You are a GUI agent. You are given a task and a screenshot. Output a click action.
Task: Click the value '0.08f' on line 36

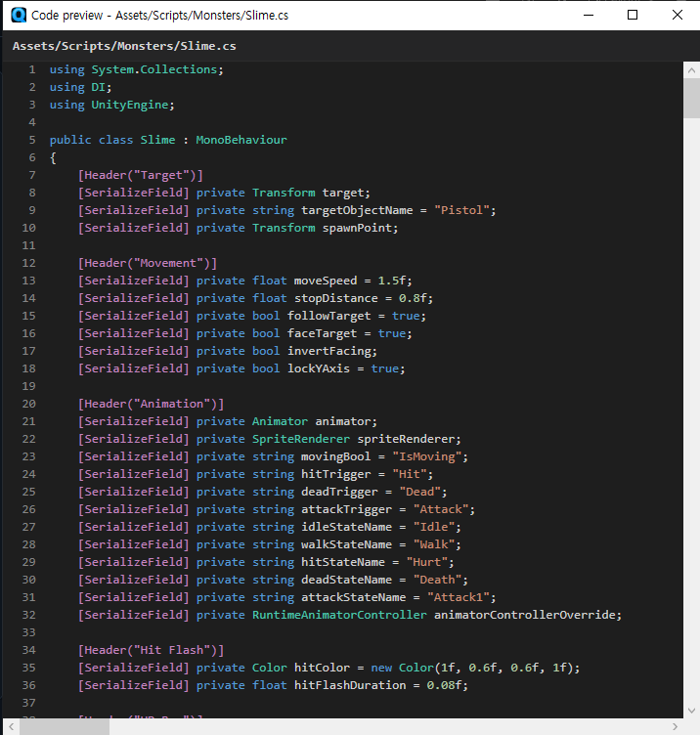coord(444,685)
